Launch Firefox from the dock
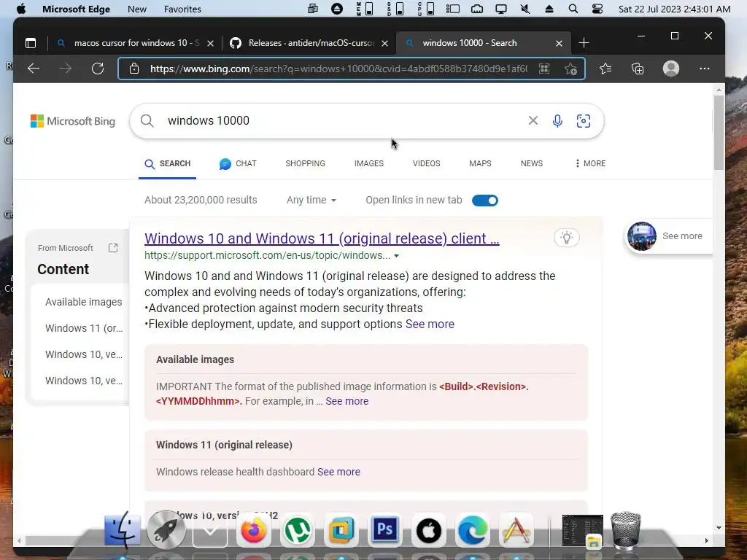The height and width of the screenshot is (560, 747). [253, 530]
